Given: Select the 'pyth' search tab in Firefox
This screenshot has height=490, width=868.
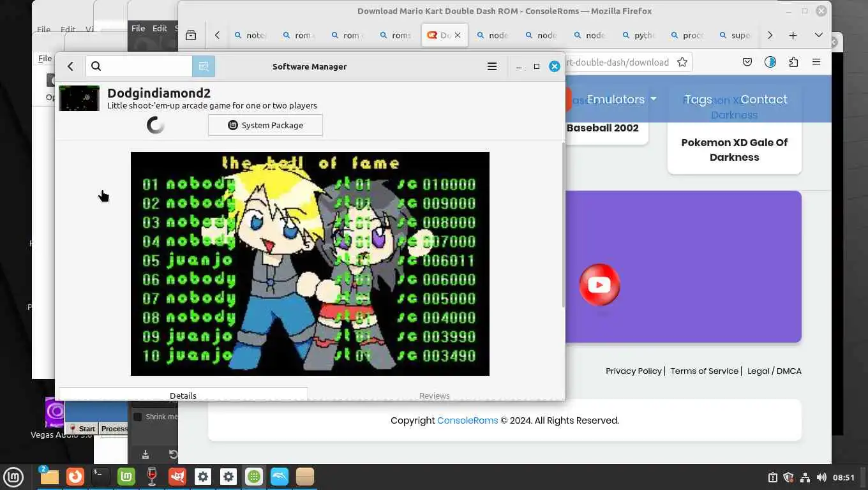Looking at the screenshot, I should pyautogui.click(x=638, y=35).
